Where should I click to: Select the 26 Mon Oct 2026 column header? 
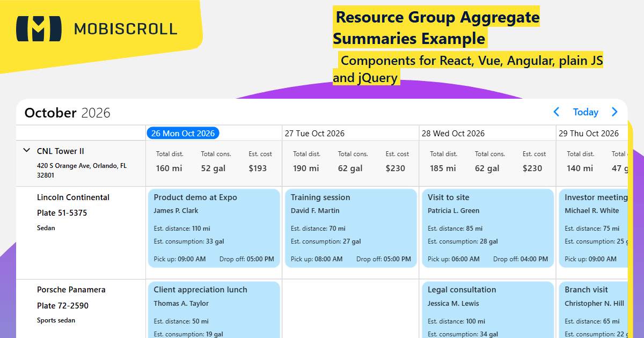tap(183, 133)
